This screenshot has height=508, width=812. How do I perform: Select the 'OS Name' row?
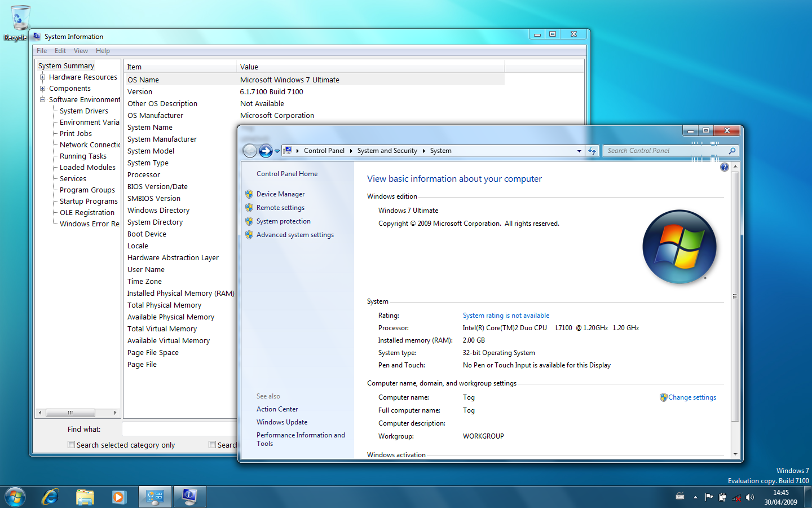click(314, 80)
